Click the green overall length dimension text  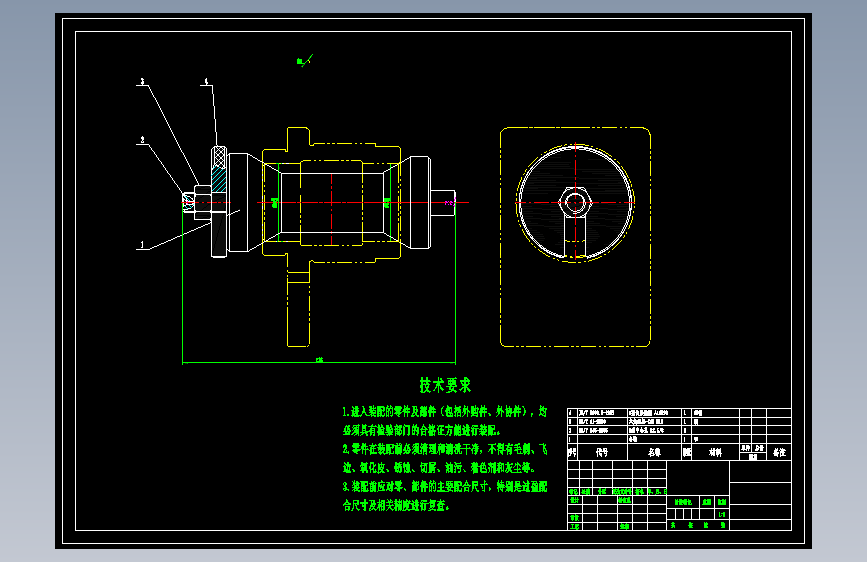coord(319,360)
